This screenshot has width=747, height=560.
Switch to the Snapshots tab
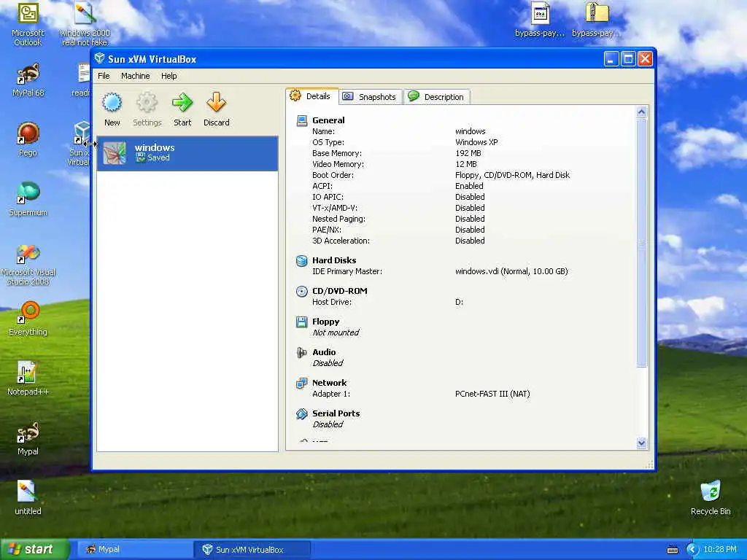pos(370,97)
